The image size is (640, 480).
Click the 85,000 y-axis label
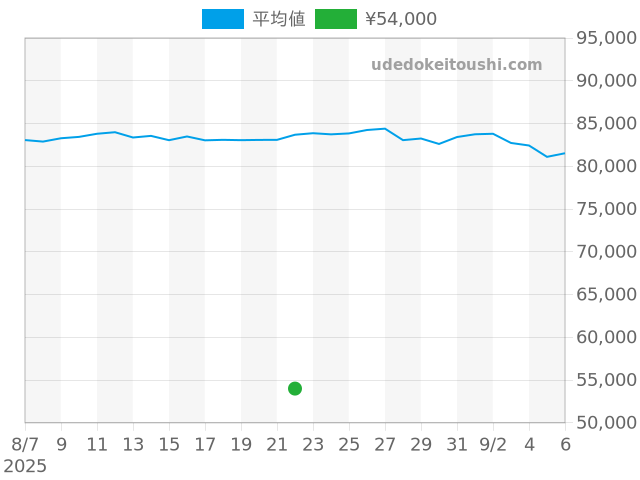[607, 124]
